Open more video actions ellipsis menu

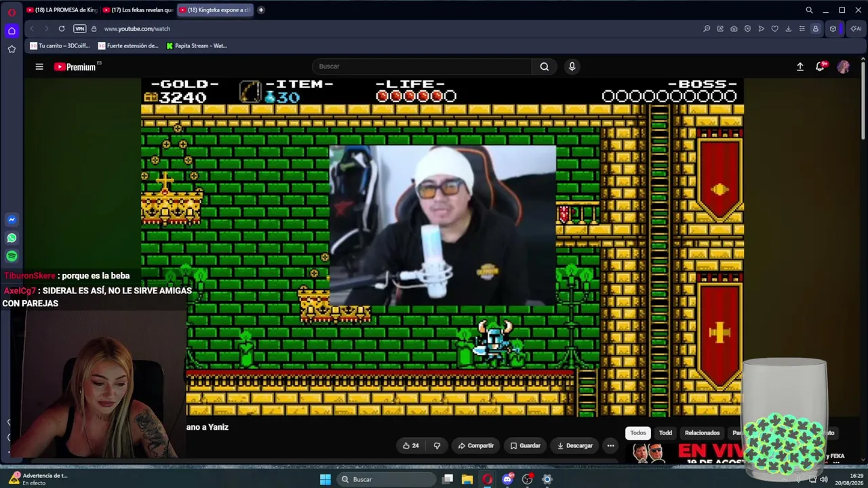[610, 445]
